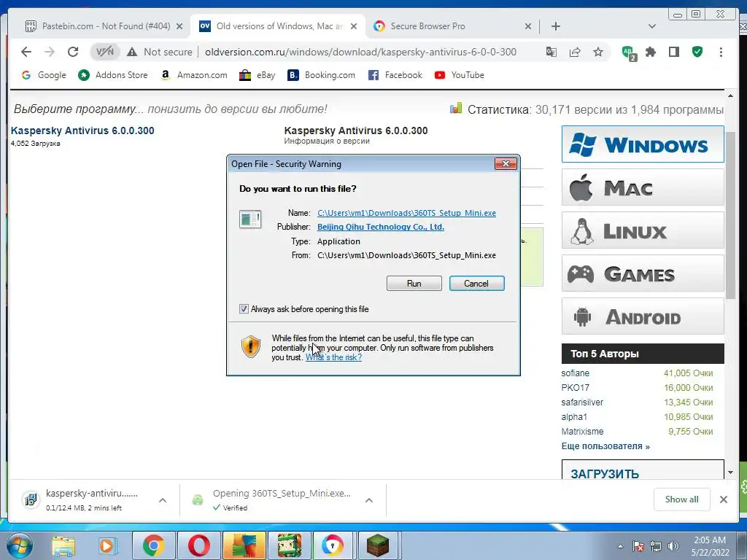Open Opera from the taskbar
Viewport: 747px width, 560px height.
coord(198,545)
